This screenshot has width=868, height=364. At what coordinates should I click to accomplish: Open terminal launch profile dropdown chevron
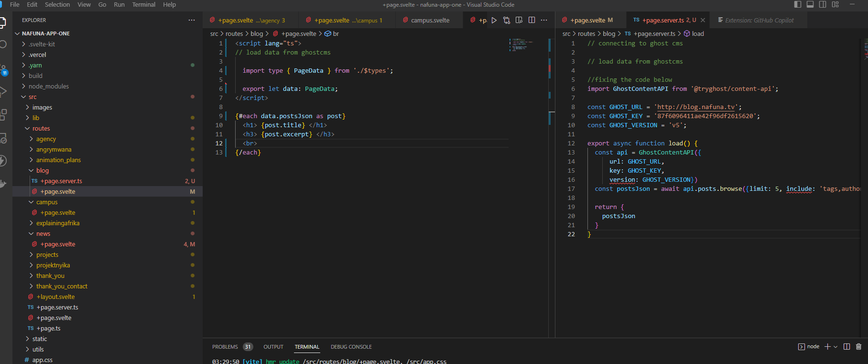click(835, 347)
